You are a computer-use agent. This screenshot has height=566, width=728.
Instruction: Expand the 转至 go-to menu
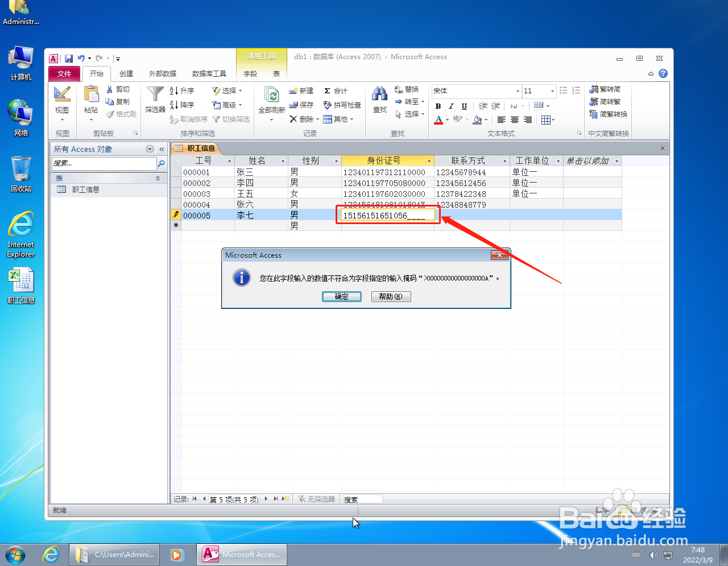(x=409, y=102)
